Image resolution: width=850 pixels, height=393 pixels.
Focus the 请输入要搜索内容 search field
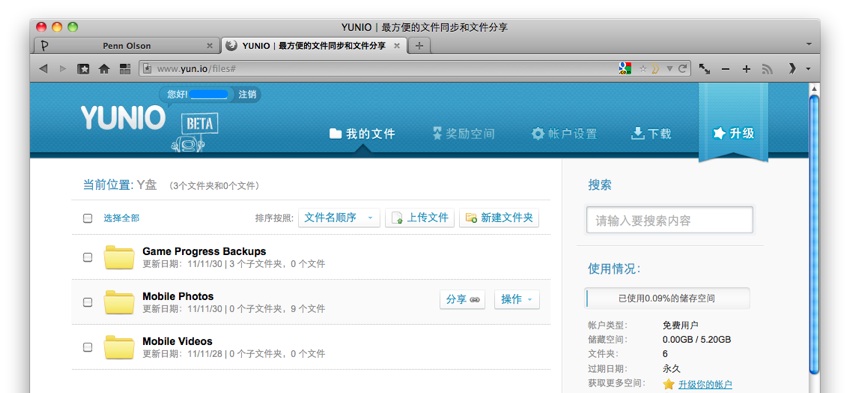[669, 220]
